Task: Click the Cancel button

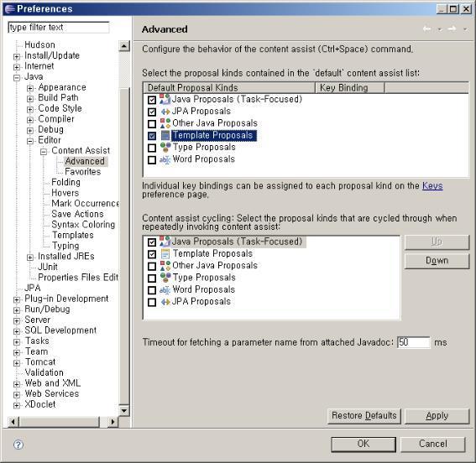Action: click(x=432, y=444)
